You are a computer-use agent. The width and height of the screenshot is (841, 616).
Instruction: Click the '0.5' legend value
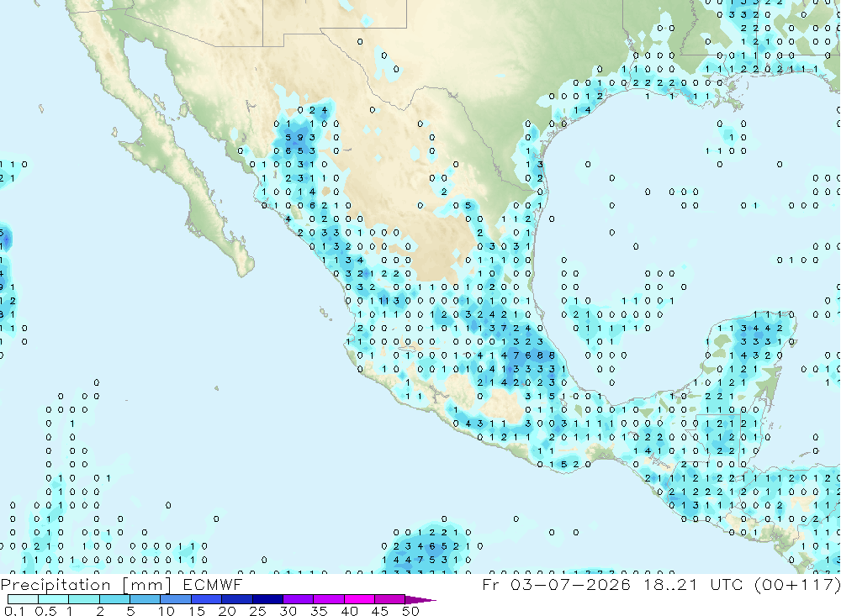[45, 611]
